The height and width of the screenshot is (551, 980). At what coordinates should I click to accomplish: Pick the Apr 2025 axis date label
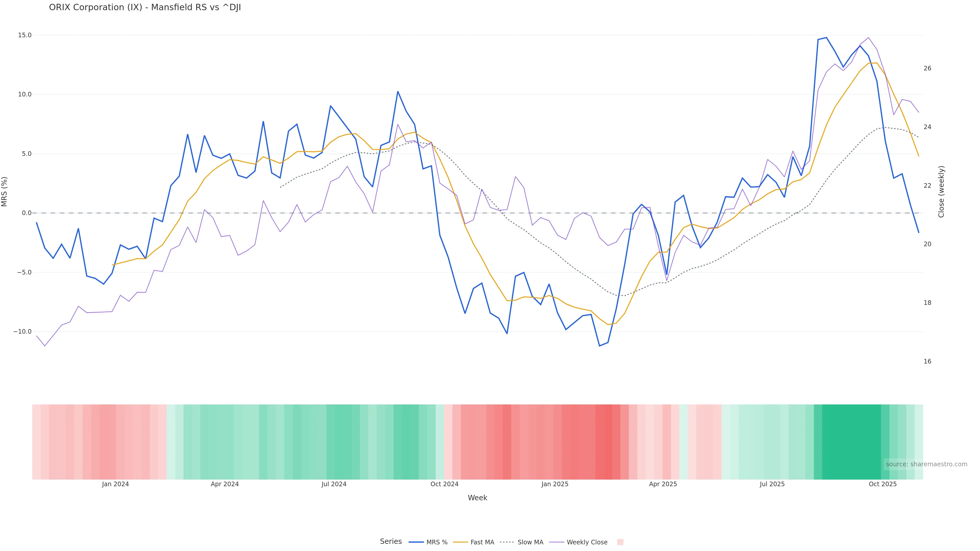[663, 484]
